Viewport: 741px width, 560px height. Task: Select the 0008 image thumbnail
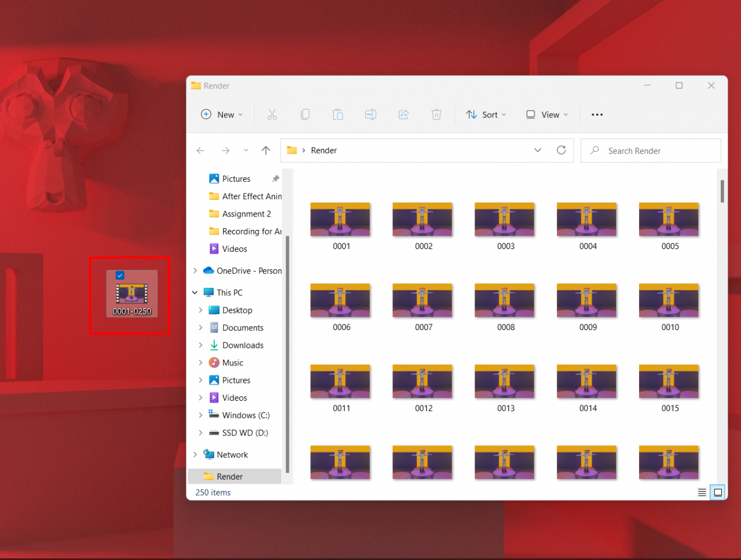(x=505, y=301)
